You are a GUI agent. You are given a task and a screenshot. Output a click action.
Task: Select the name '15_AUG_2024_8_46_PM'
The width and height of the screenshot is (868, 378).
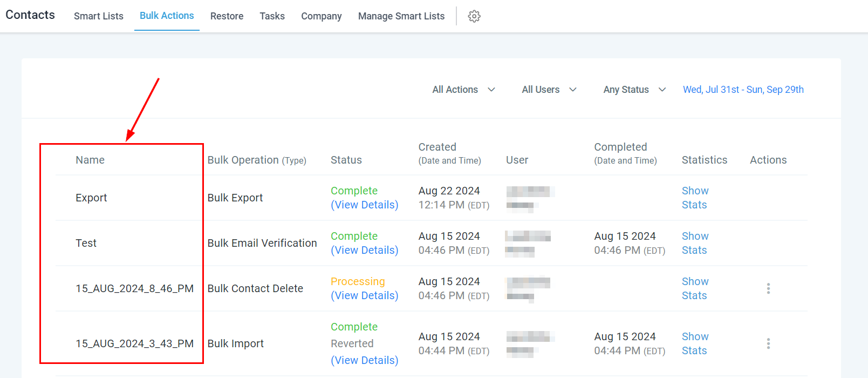134,288
